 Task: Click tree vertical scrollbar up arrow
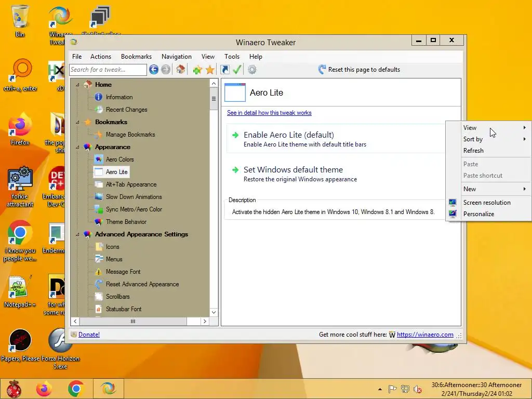point(214,84)
